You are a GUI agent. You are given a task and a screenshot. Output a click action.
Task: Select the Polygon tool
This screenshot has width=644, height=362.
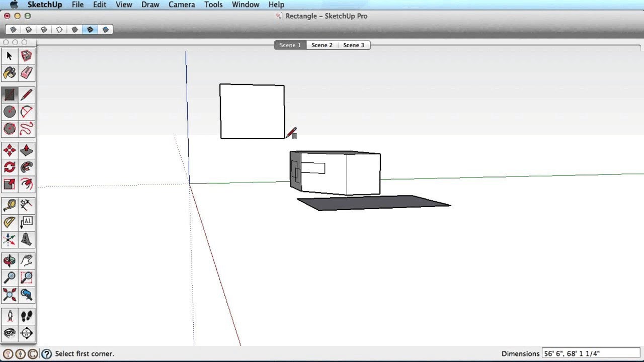[10, 129]
